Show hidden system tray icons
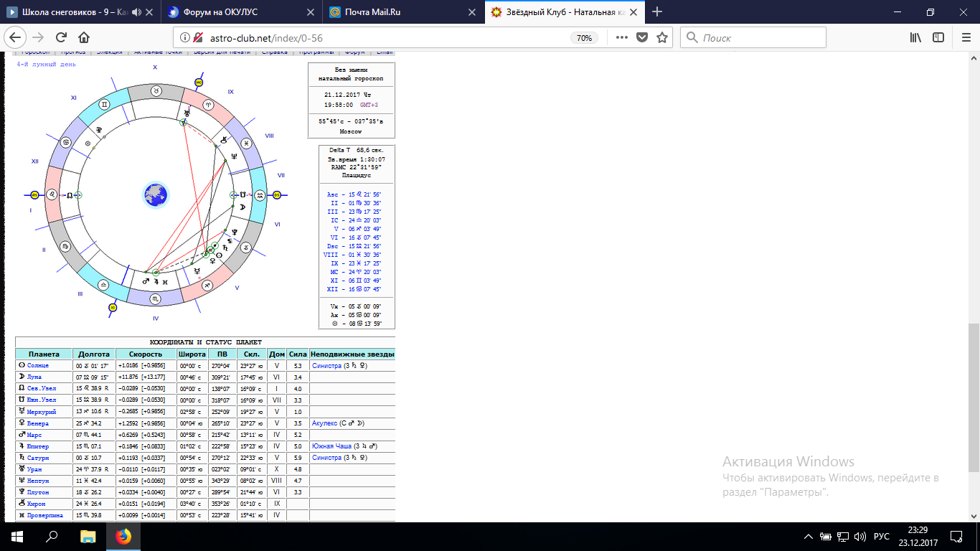 point(809,536)
